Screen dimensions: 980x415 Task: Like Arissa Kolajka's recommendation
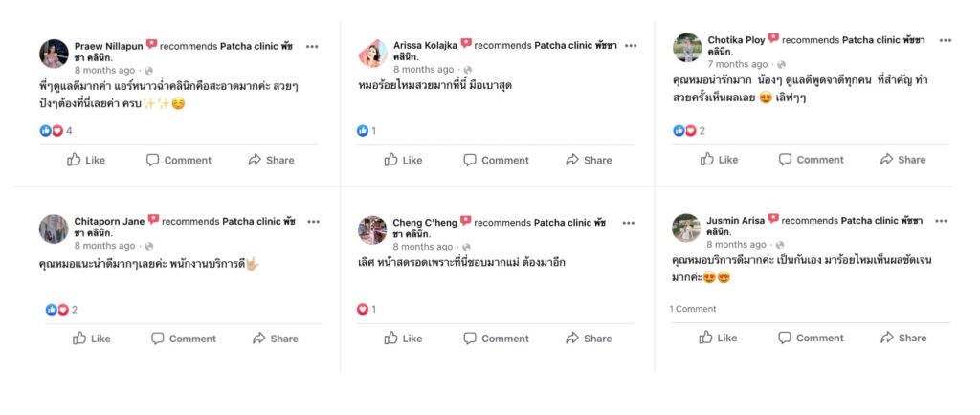(x=403, y=160)
